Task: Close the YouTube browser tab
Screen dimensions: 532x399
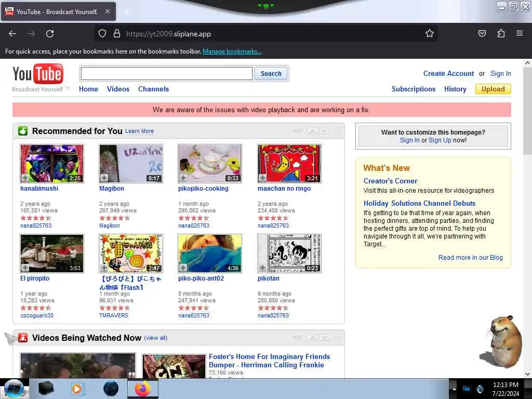Action: (x=107, y=11)
